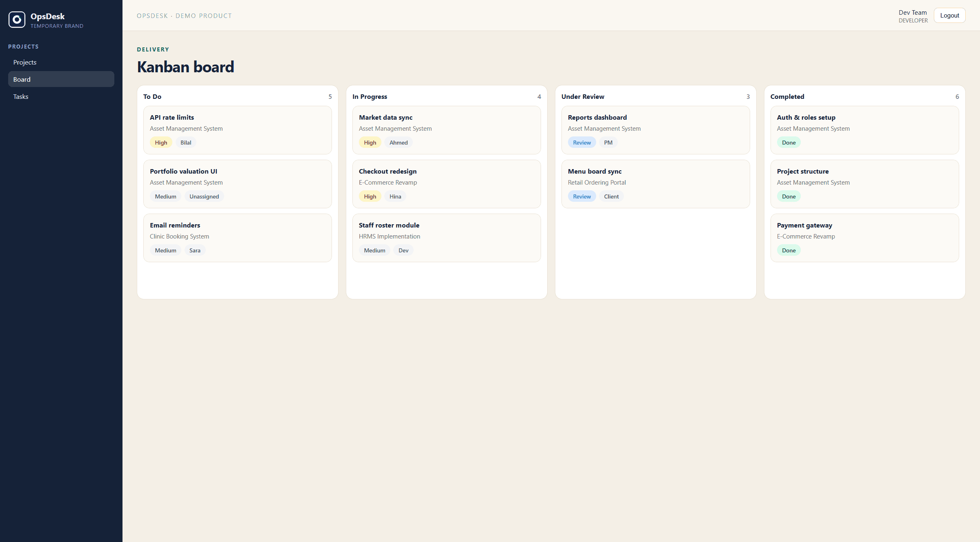Open the Menu board sync card
Image resolution: width=980 pixels, height=542 pixels.
point(656,184)
